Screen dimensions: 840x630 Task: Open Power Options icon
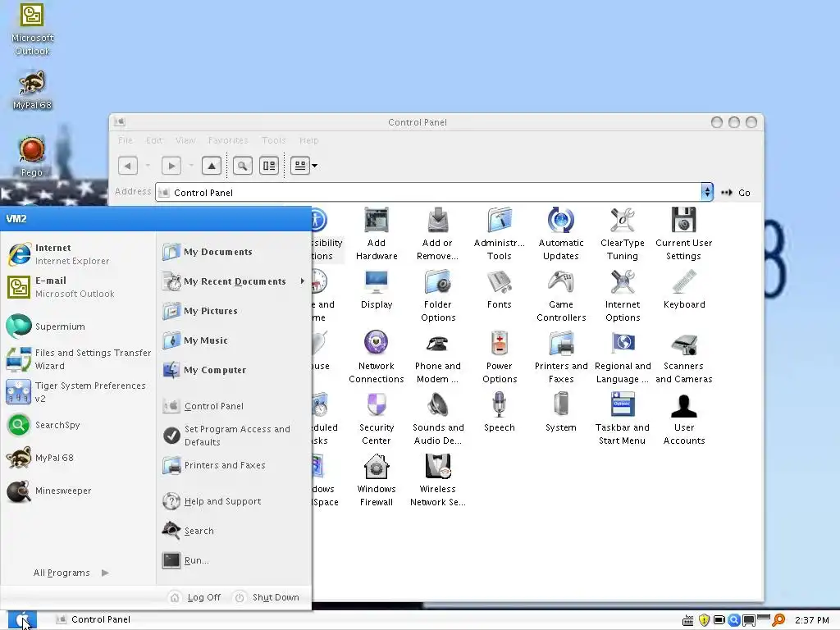point(500,358)
